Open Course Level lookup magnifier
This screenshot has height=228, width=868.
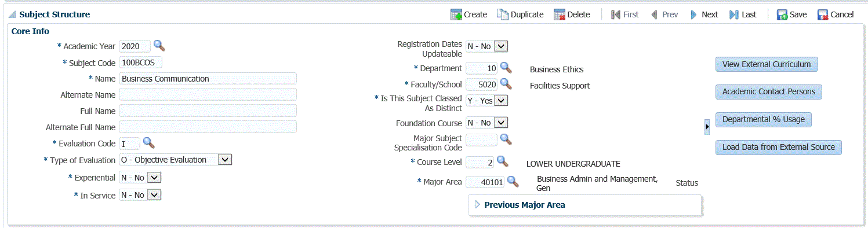pyautogui.click(x=502, y=161)
